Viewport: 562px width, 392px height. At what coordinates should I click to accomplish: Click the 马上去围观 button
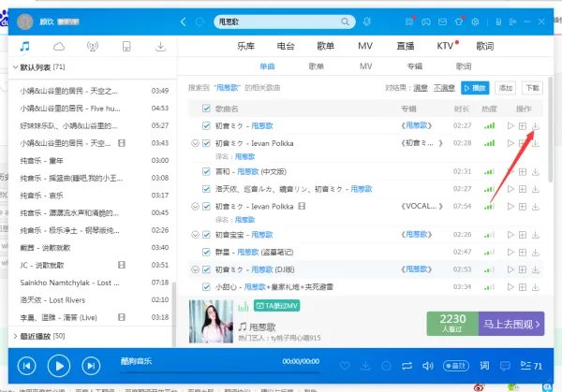point(511,324)
